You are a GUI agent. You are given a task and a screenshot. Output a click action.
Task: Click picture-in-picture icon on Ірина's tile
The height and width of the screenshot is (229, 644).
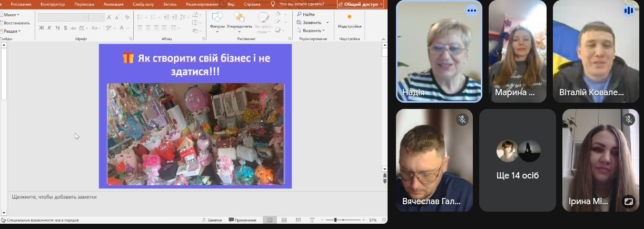(x=628, y=201)
